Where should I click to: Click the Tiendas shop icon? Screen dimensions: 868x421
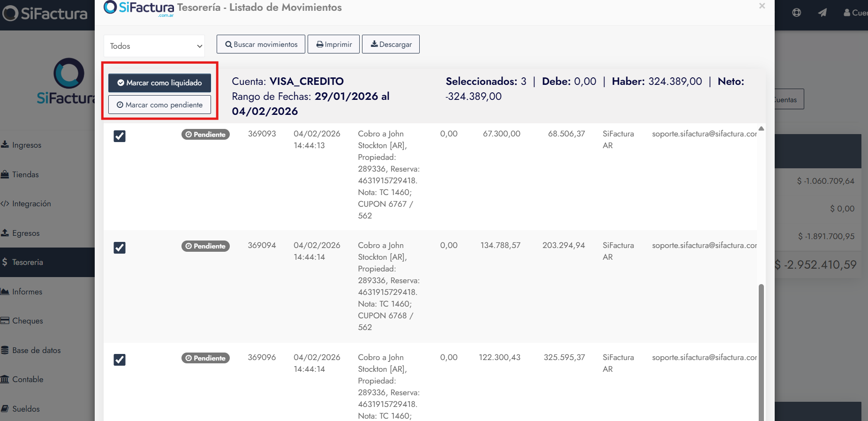click(x=5, y=174)
